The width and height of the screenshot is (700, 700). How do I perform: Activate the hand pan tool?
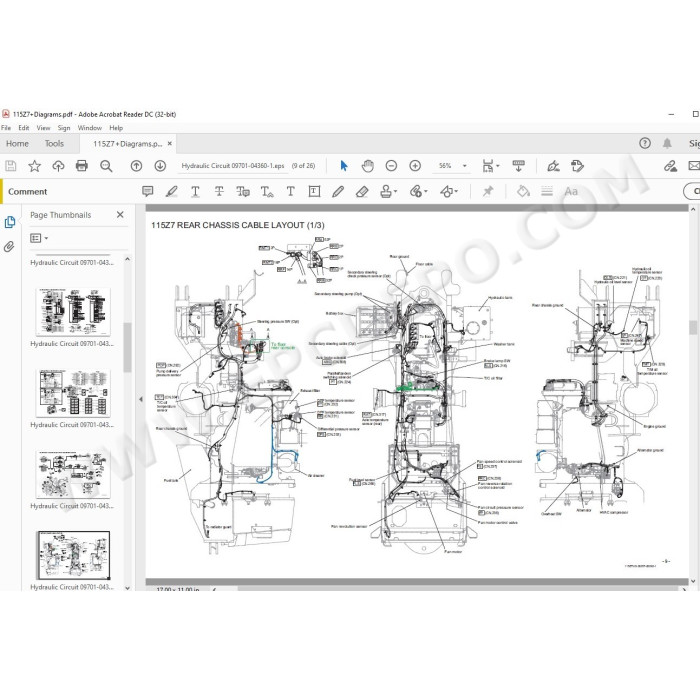(x=367, y=166)
